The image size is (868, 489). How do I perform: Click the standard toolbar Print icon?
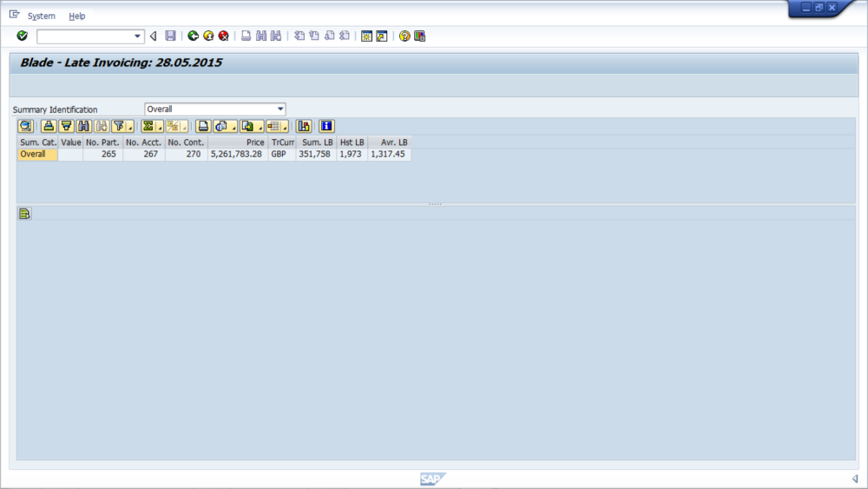click(246, 36)
